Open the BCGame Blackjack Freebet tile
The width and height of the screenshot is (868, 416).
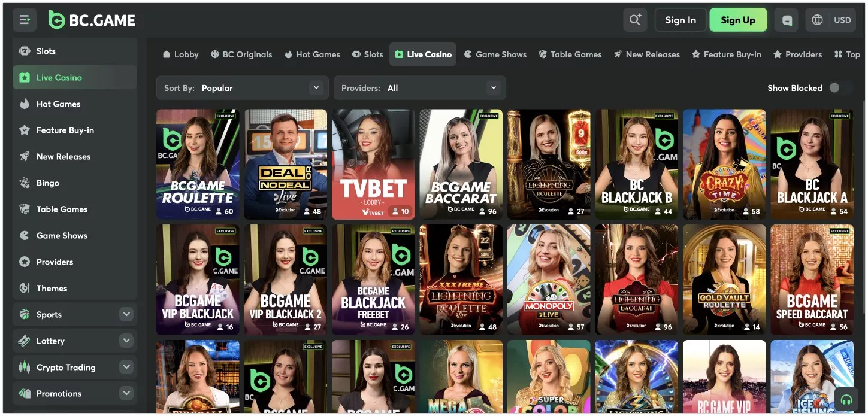[x=373, y=280]
